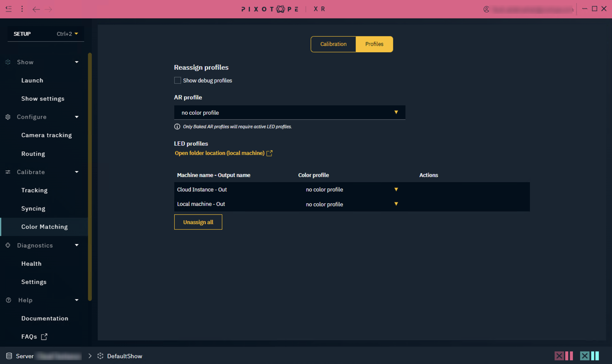
Task: Click the info icon under AR profile
Action: coord(177,127)
